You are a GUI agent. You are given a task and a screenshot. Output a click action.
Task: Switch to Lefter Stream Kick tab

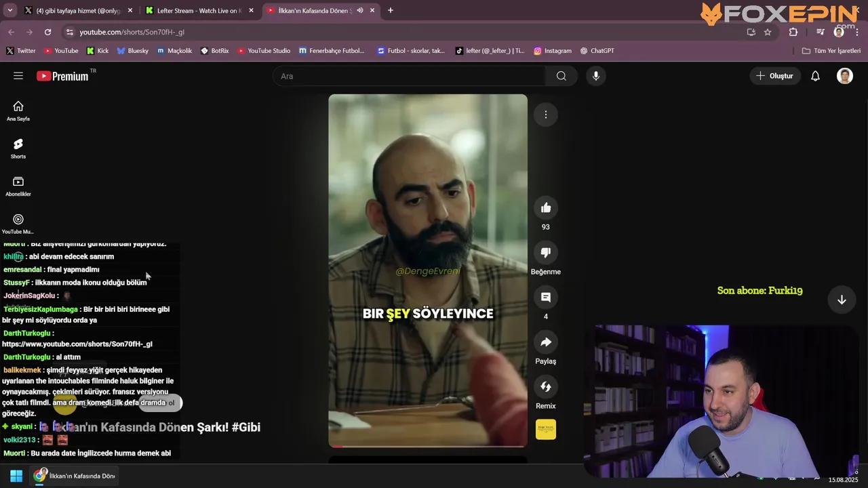pos(199,10)
